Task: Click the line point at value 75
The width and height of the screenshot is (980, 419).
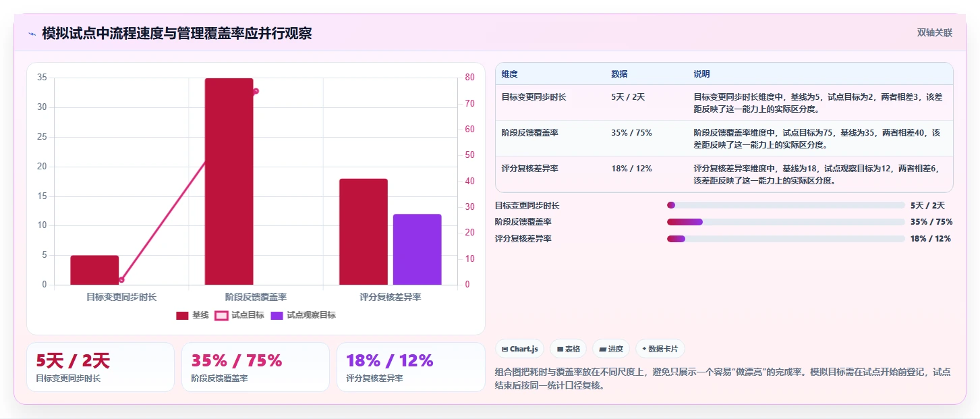Action: coord(256,91)
